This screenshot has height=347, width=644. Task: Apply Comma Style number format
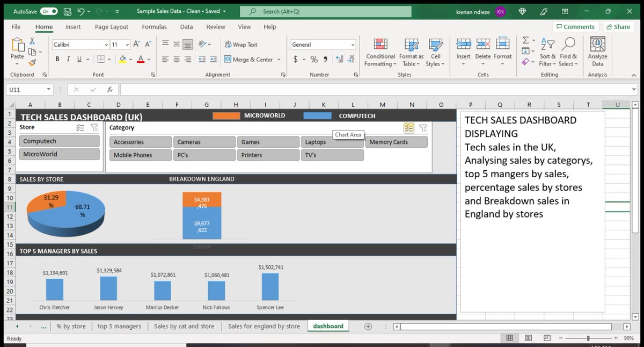(x=325, y=59)
